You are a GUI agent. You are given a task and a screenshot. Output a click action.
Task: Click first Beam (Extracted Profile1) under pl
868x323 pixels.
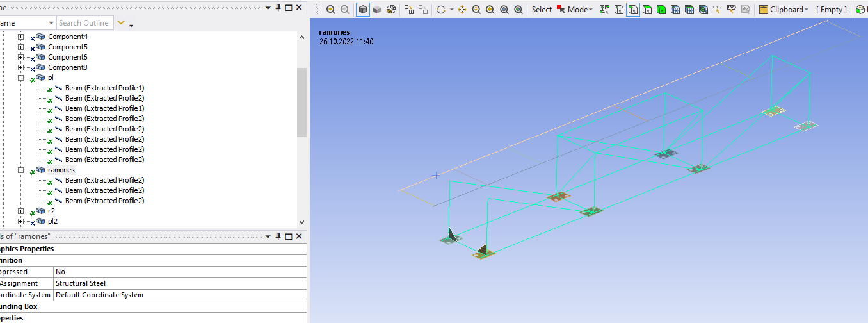(x=104, y=88)
